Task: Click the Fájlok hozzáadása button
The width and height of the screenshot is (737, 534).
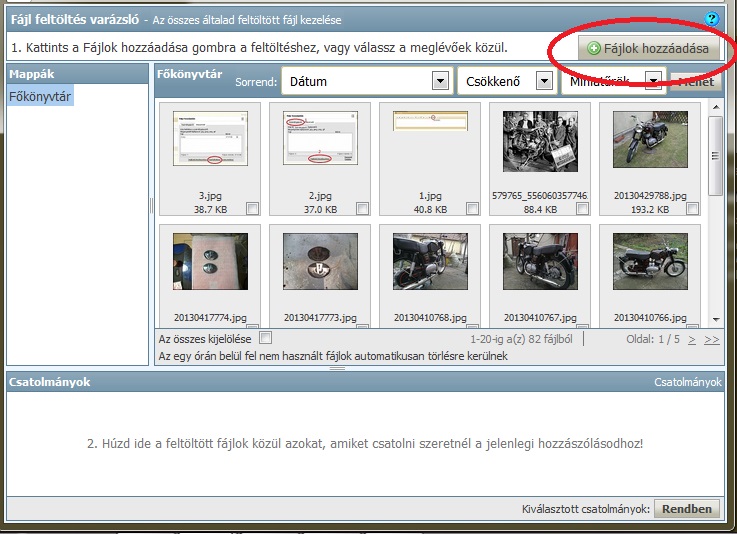Action: (x=648, y=48)
